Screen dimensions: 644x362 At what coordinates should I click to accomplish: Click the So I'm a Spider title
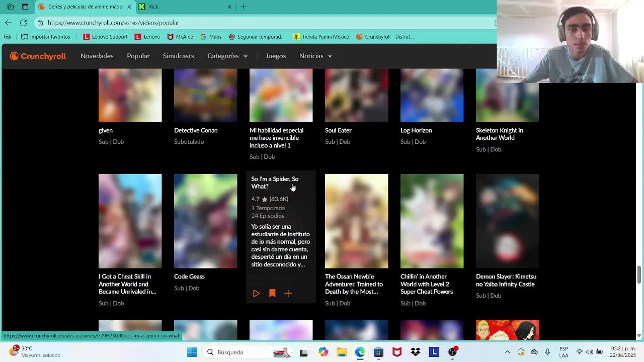[x=275, y=183]
